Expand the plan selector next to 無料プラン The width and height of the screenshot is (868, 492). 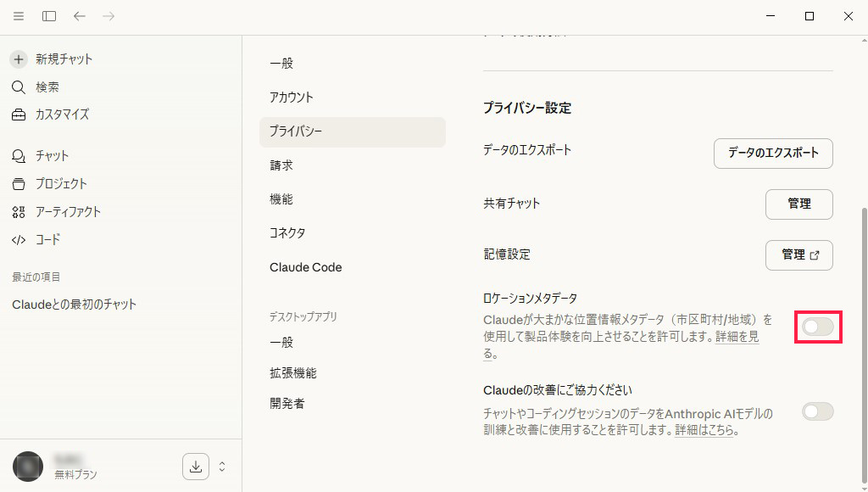coord(221,467)
